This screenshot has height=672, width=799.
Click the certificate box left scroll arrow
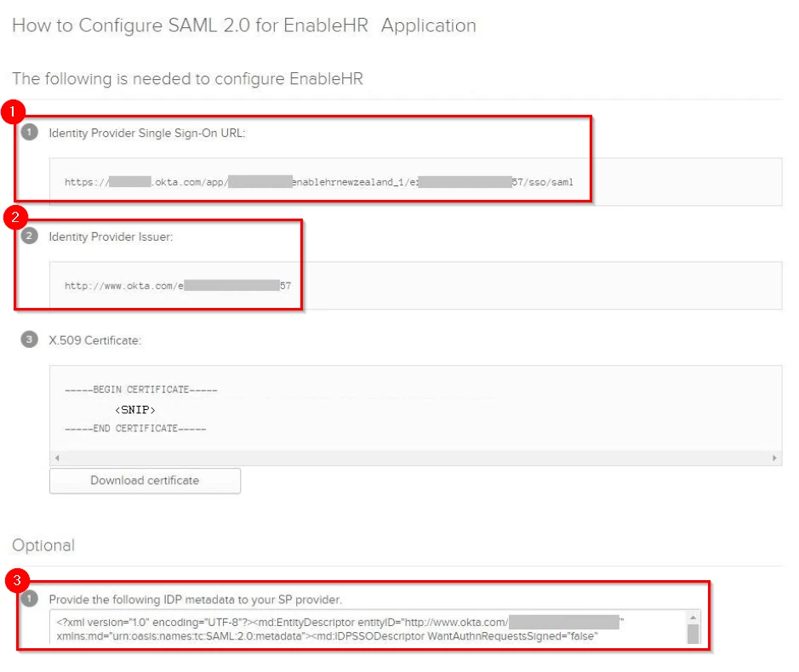click(x=57, y=458)
